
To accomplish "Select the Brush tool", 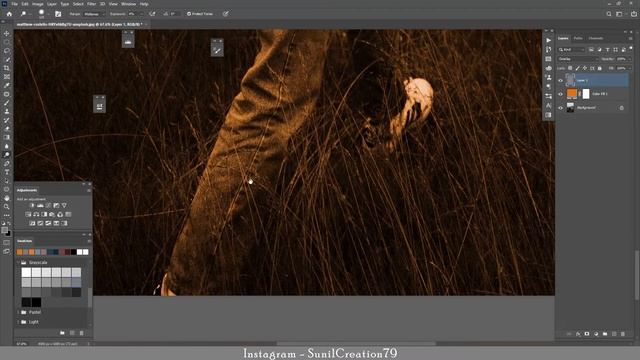I will [x=7, y=103].
